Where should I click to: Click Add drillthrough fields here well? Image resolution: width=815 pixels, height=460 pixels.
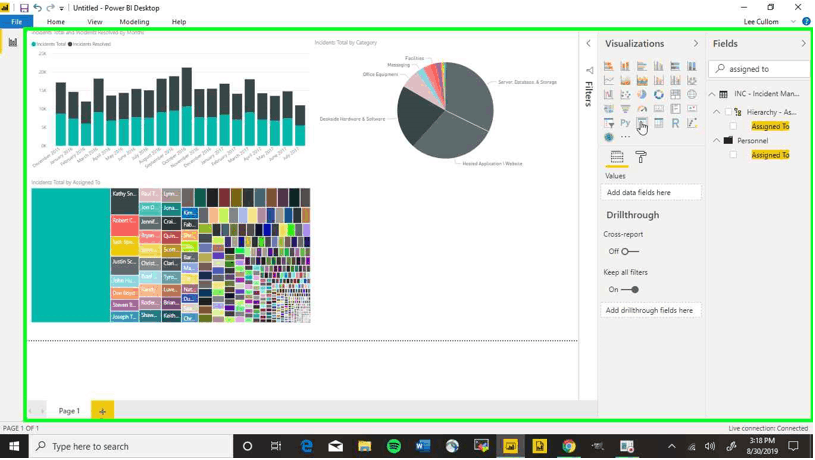click(x=651, y=310)
